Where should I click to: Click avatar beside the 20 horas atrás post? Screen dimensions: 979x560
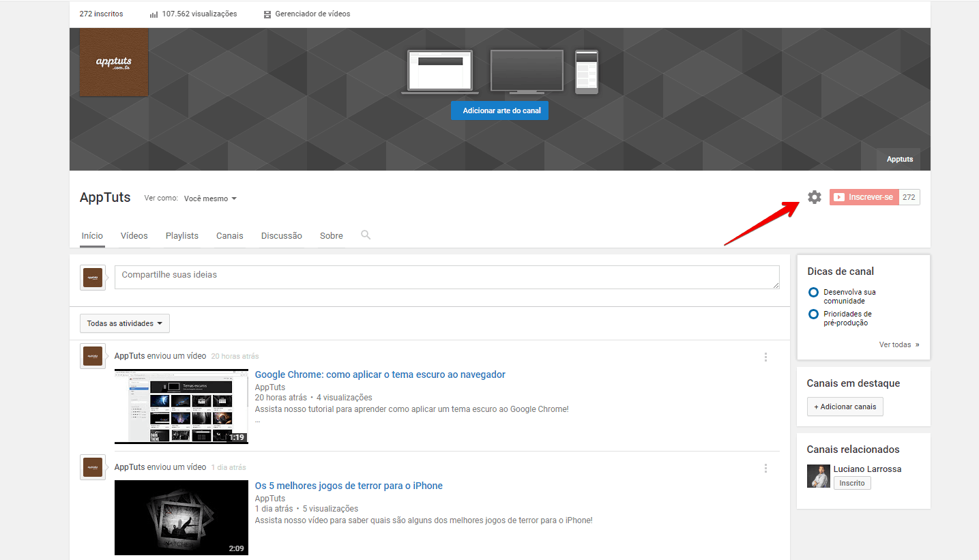click(93, 356)
